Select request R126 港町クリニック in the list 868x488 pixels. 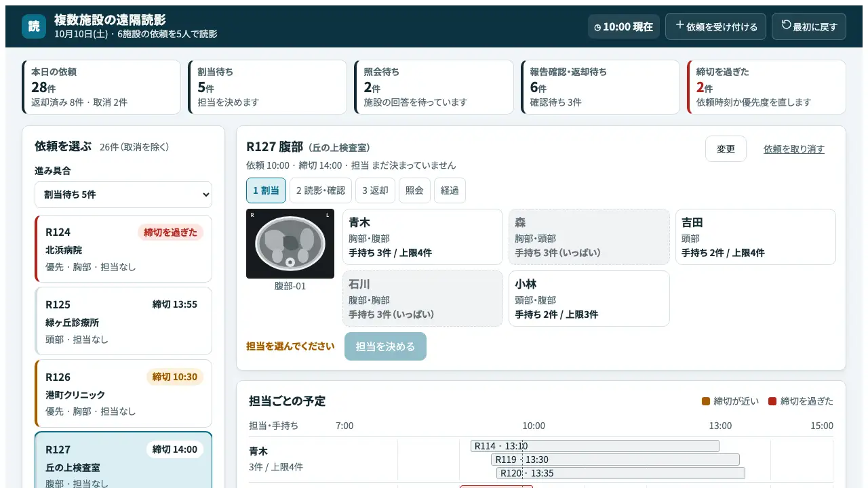(x=123, y=394)
